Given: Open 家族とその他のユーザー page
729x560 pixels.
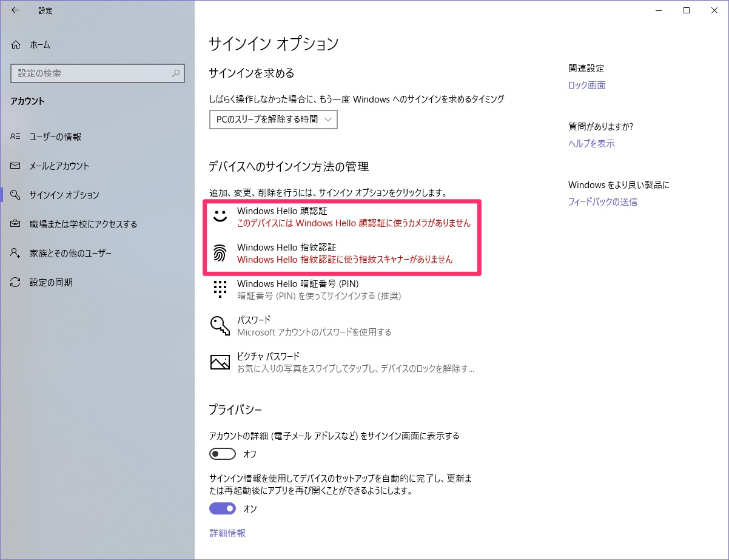Looking at the screenshot, I should (x=97, y=253).
